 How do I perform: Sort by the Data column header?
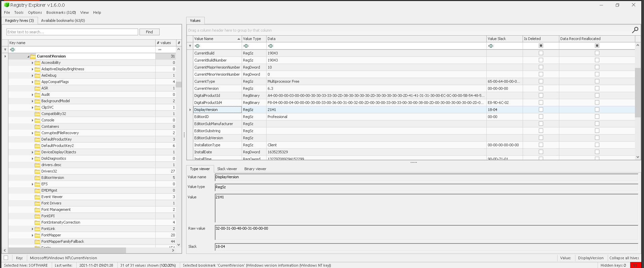[376, 39]
